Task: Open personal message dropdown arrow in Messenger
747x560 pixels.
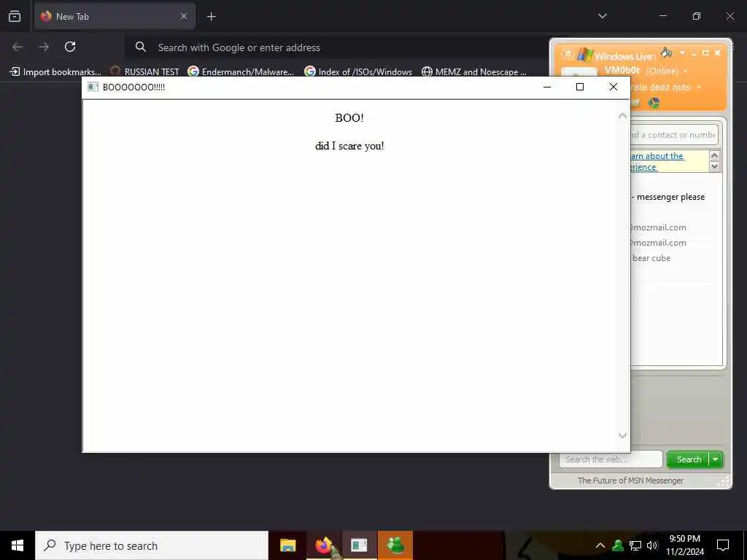Action: pyautogui.click(x=699, y=87)
